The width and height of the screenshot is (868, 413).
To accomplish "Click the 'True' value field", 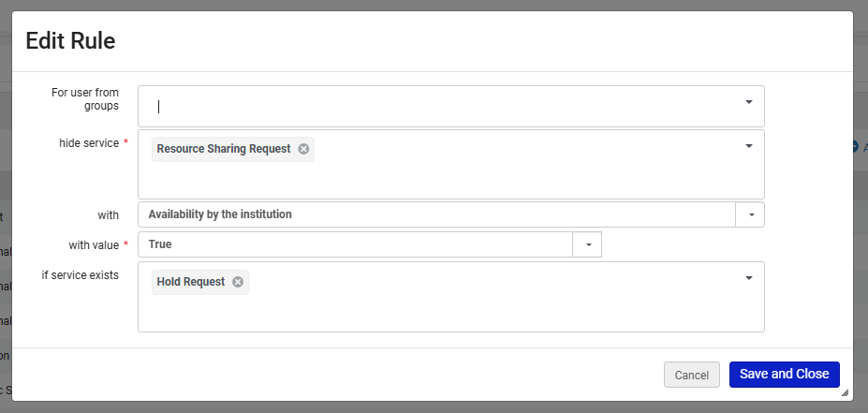I will tap(356, 244).
